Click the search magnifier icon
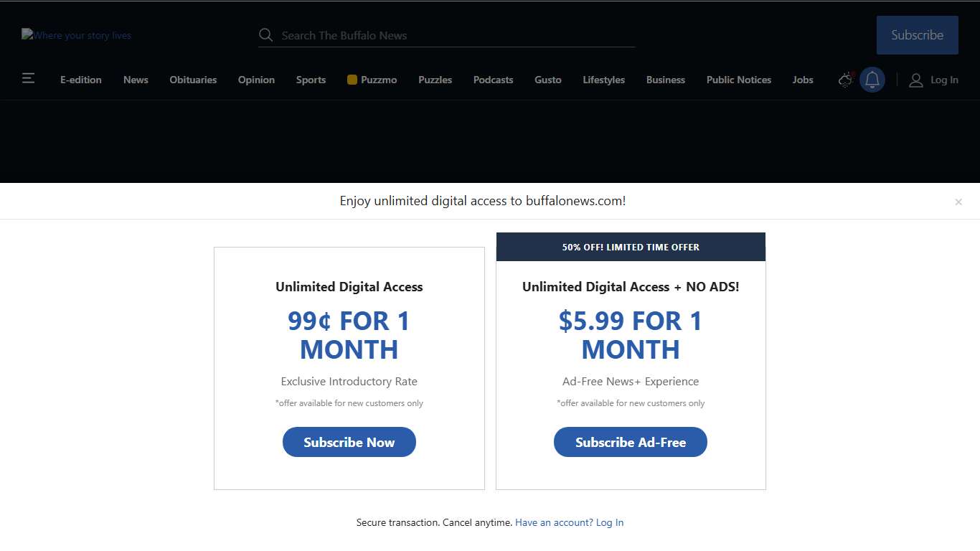This screenshot has width=980, height=551. tap(265, 35)
